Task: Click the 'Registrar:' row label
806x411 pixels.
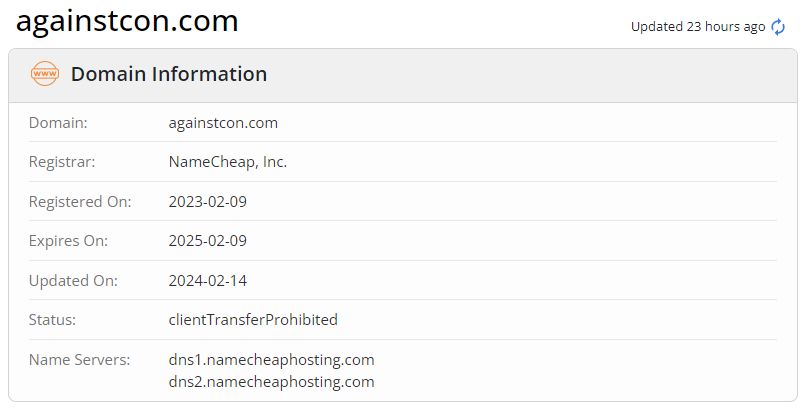Action: (x=62, y=162)
